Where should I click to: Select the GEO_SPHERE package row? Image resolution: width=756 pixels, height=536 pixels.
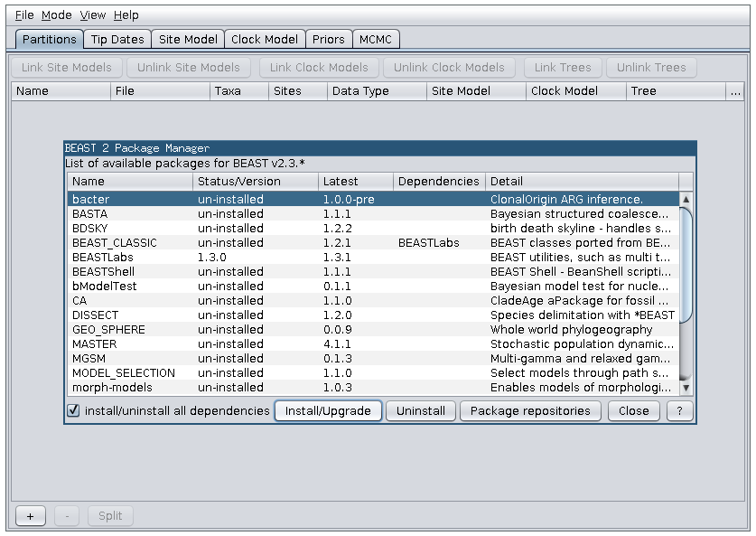(373, 330)
